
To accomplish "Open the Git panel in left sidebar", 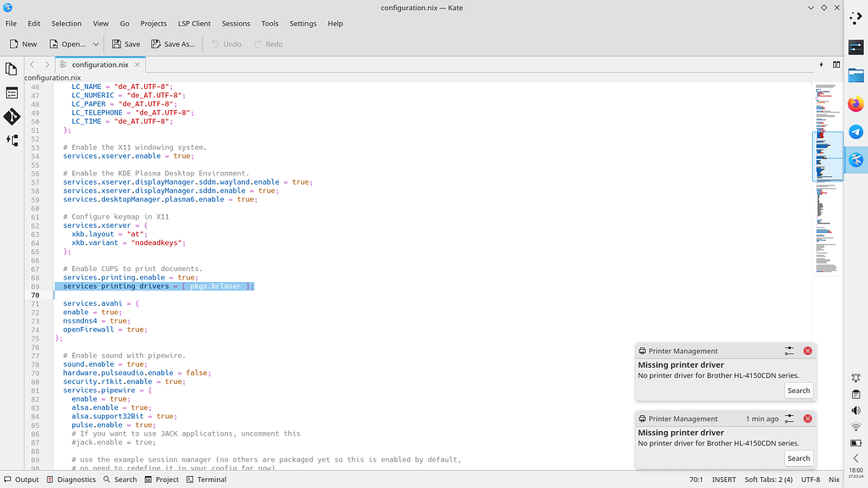I will click(12, 116).
